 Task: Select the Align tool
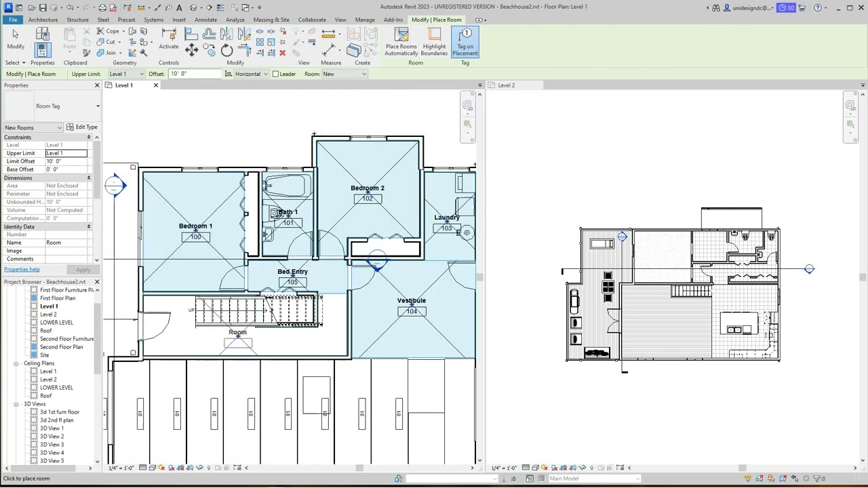point(192,34)
